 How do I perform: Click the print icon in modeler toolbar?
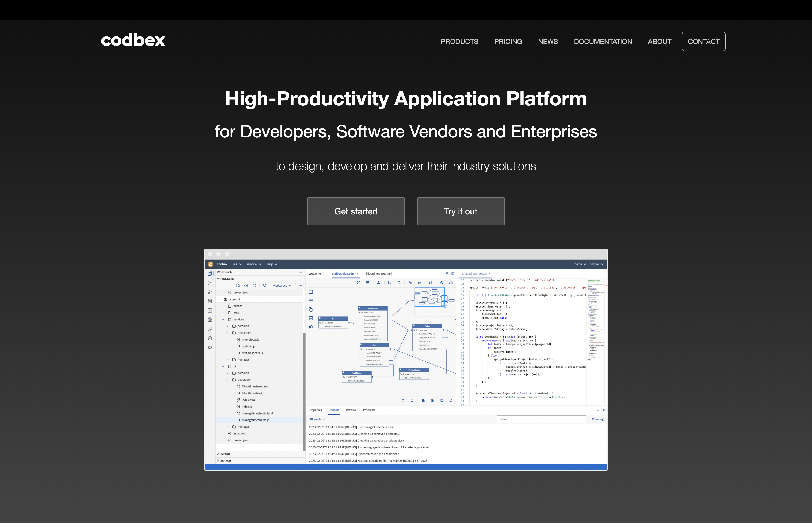451,283
